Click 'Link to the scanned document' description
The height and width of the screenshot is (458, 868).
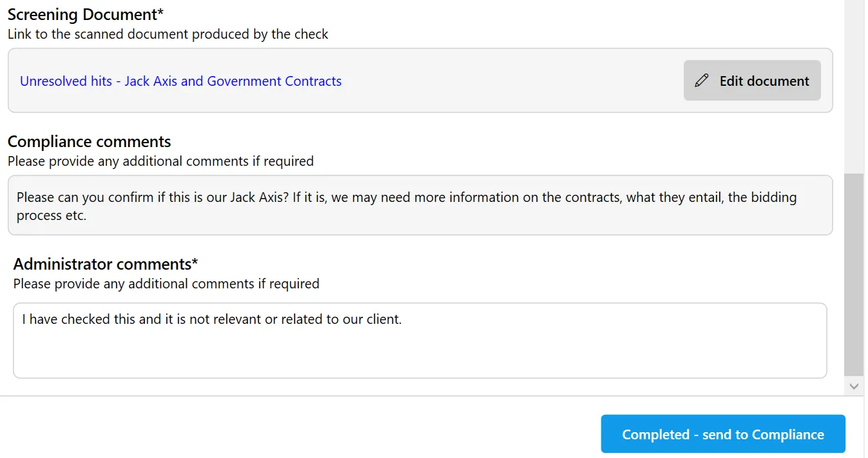(x=168, y=34)
